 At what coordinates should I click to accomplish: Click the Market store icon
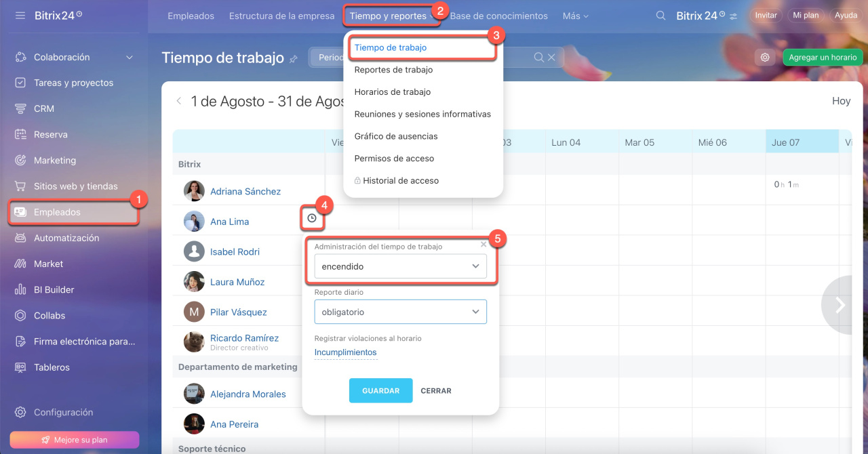tap(20, 264)
